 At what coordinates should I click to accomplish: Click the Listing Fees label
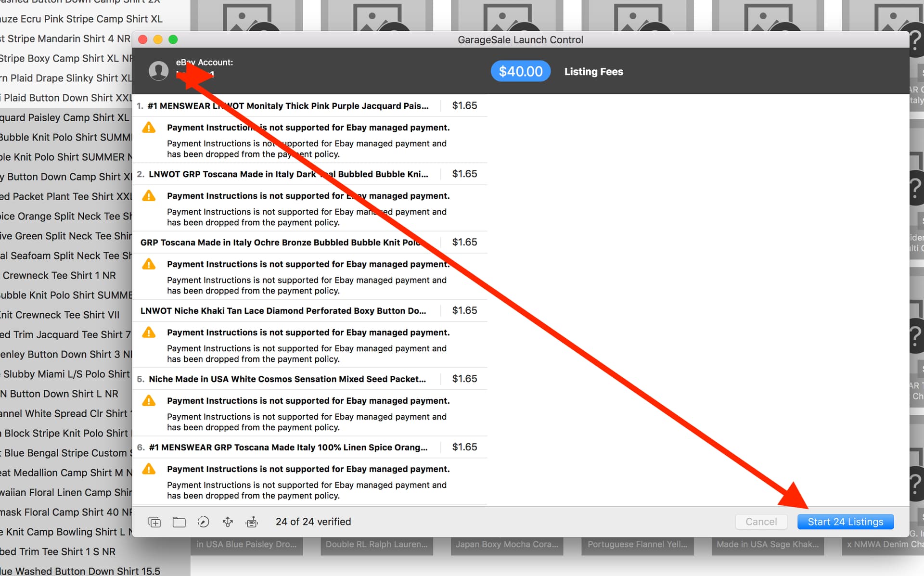pyautogui.click(x=594, y=71)
